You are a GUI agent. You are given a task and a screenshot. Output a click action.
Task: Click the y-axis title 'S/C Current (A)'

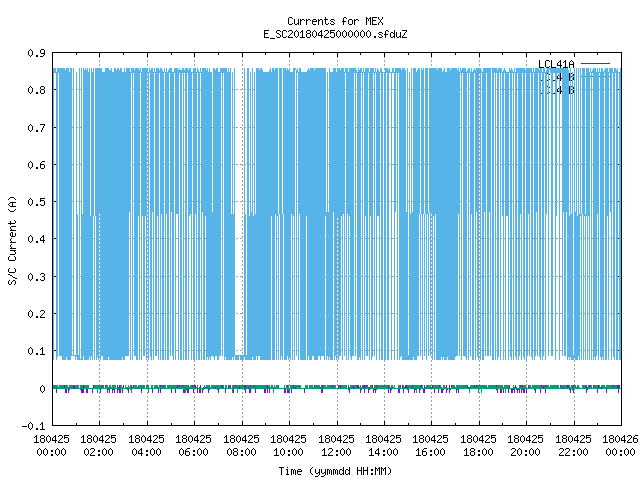pos(12,240)
